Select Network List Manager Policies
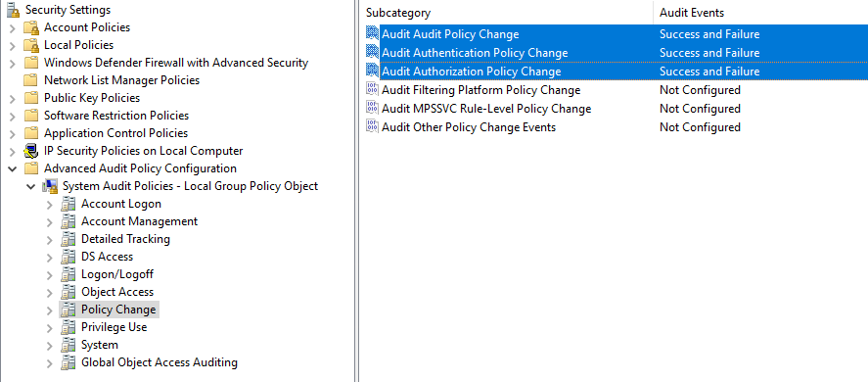This screenshot has width=868, height=382. [x=121, y=80]
